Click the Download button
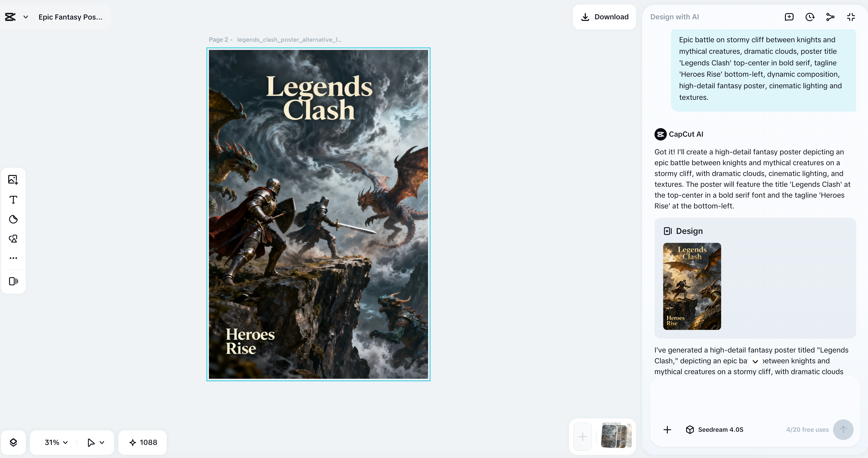868x458 pixels. pos(604,16)
